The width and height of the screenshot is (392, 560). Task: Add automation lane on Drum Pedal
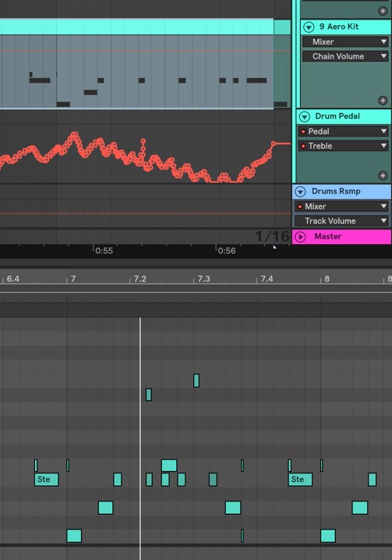(x=383, y=175)
